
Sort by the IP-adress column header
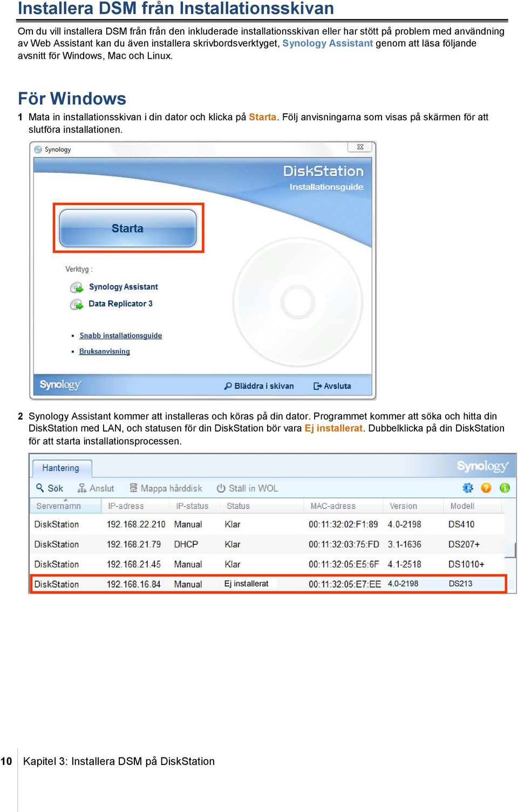[136, 506]
